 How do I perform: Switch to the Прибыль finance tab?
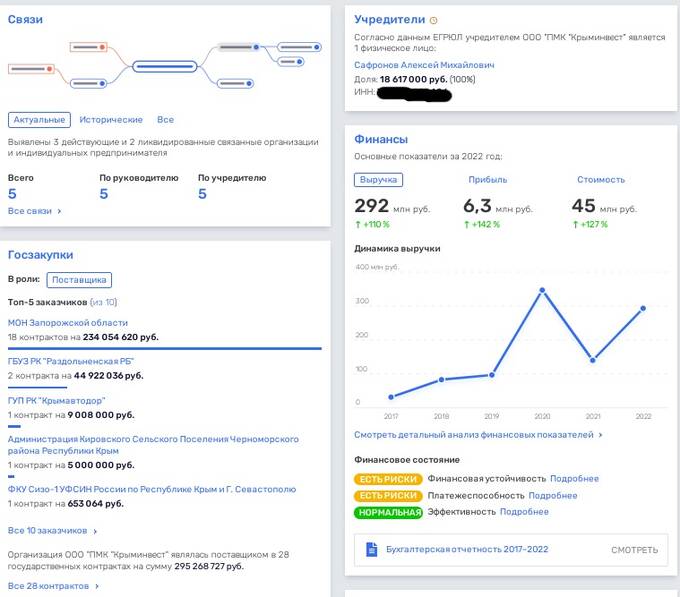click(x=487, y=179)
